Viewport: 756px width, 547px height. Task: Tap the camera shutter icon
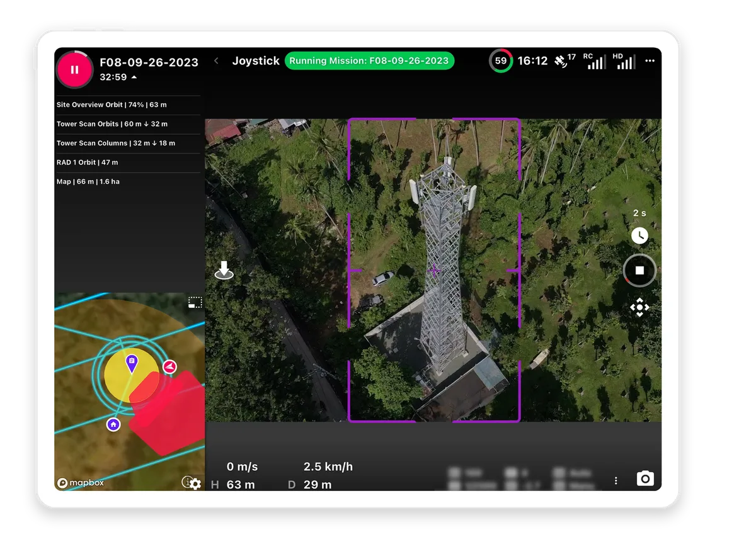(645, 479)
